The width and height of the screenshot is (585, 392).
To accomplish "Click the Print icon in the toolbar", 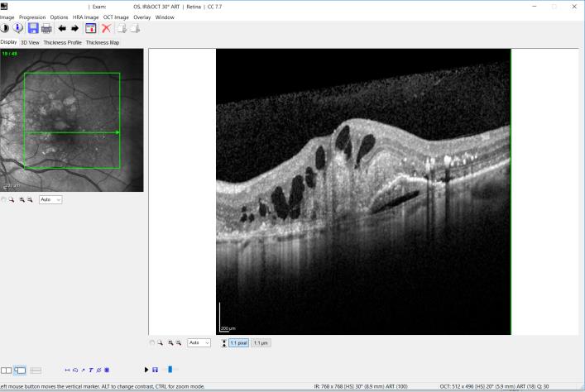I will coord(47,28).
